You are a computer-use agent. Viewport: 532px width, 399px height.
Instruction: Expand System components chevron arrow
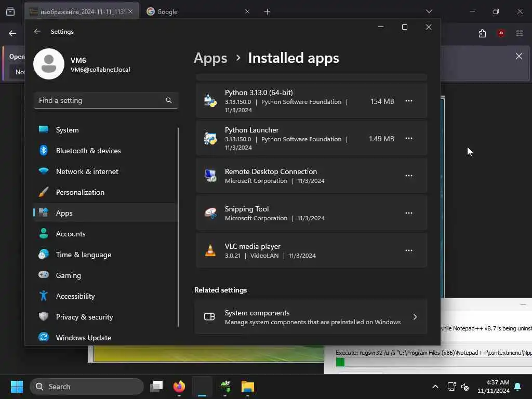[415, 317]
